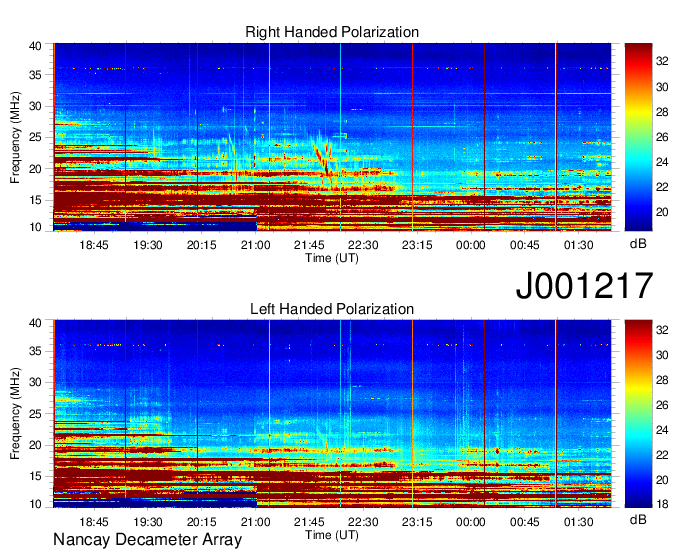680x552 pixels.
Task: Click the 00:00 time tick of Right Handed plot
Action: [x=471, y=245]
